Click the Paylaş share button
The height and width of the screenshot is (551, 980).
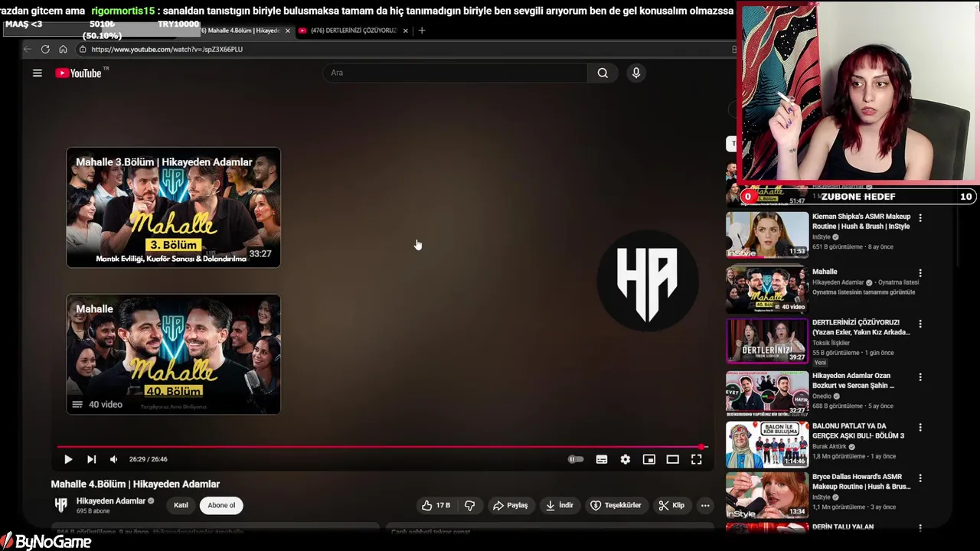tap(511, 505)
